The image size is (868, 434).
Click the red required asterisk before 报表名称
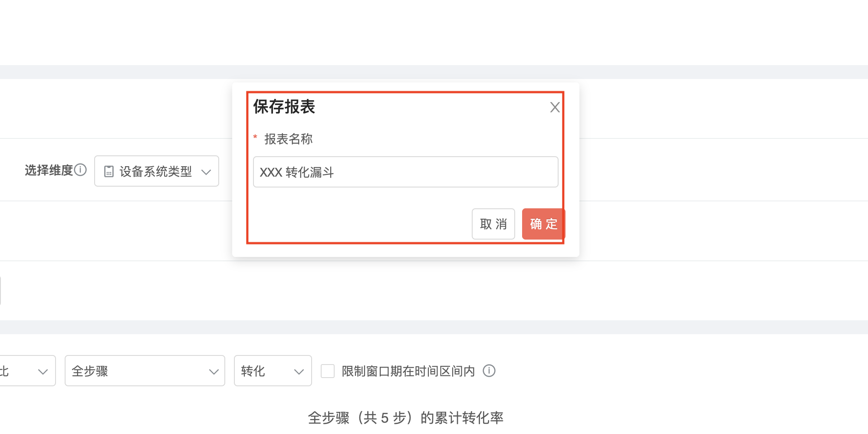coord(255,138)
